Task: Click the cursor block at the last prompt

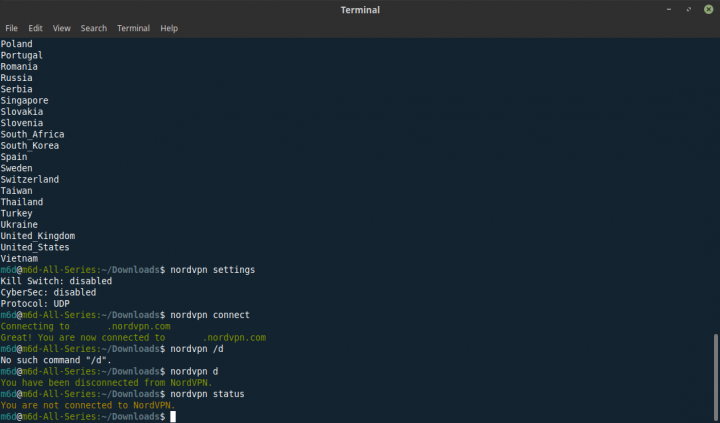Action: coord(173,417)
